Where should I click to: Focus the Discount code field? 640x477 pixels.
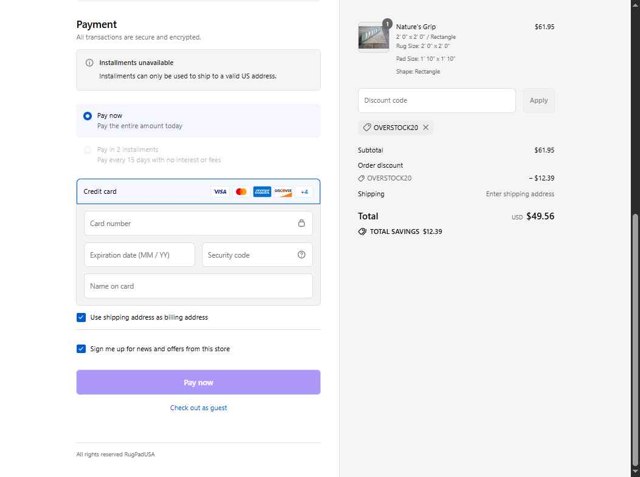(437, 100)
